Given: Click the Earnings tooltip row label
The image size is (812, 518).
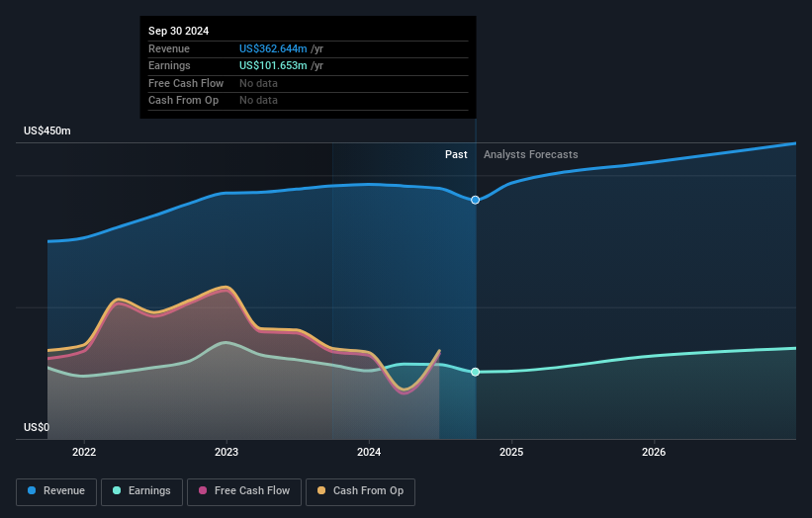Looking at the screenshot, I should 169,65.
